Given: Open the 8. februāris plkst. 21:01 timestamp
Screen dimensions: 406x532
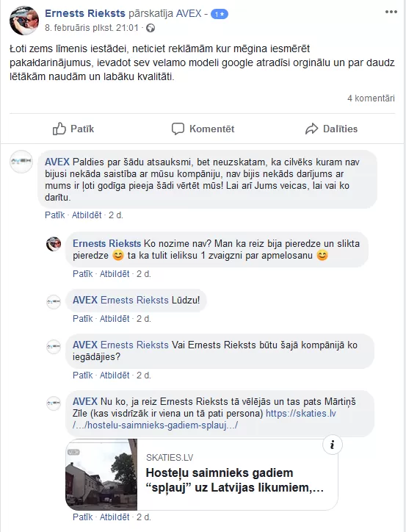Looking at the screenshot, I should [92, 28].
